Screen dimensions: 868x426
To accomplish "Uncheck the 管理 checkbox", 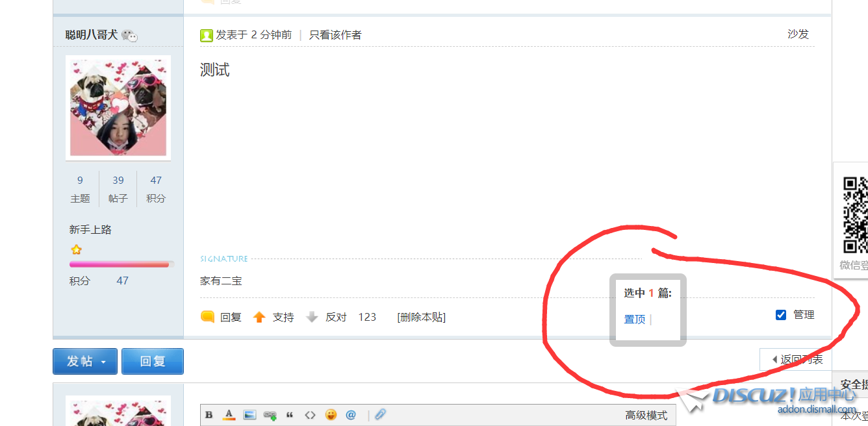I will coord(781,315).
